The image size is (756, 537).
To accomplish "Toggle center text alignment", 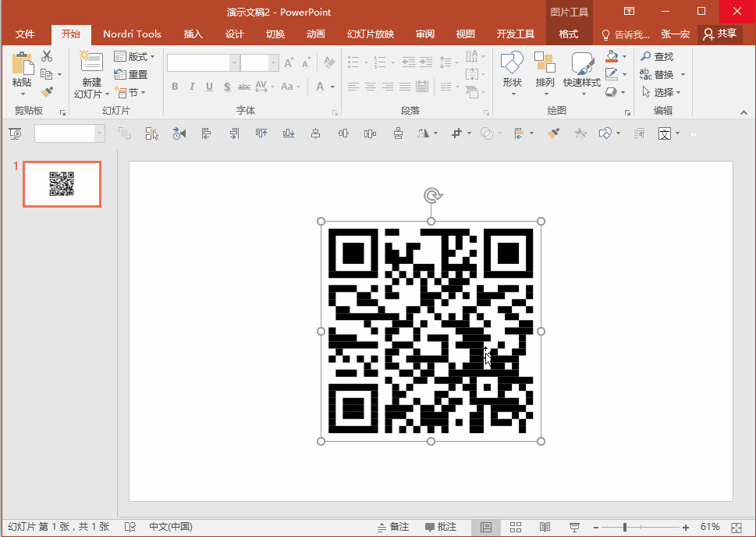I will pyautogui.click(x=371, y=87).
